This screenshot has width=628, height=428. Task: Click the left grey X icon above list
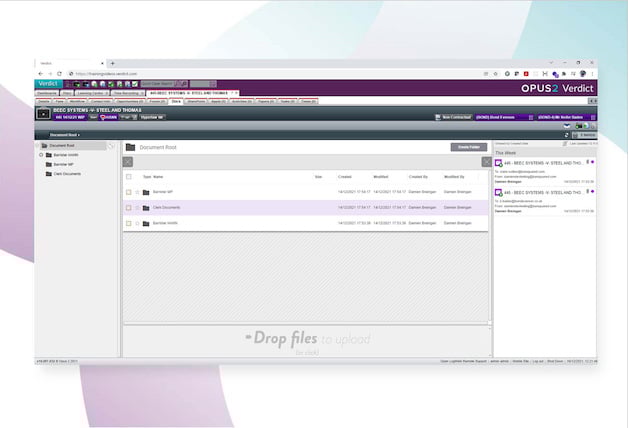click(x=128, y=161)
